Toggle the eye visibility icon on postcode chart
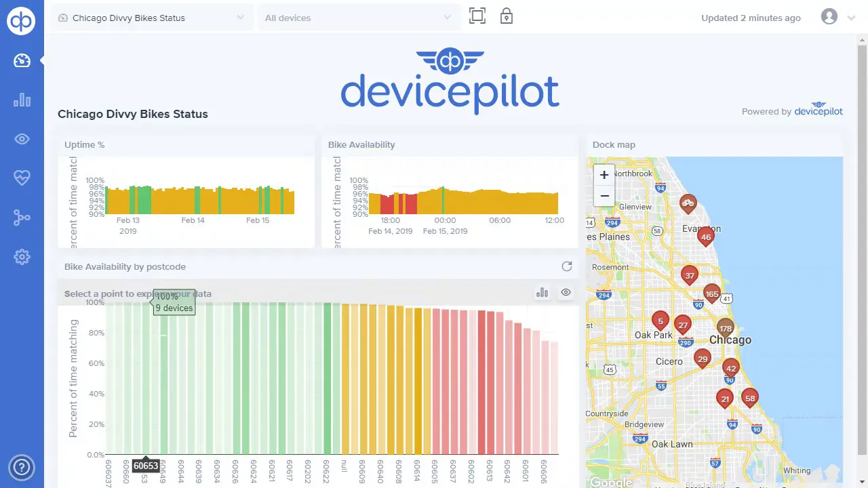Viewport: 868px width, 488px height. click(566, 293)
